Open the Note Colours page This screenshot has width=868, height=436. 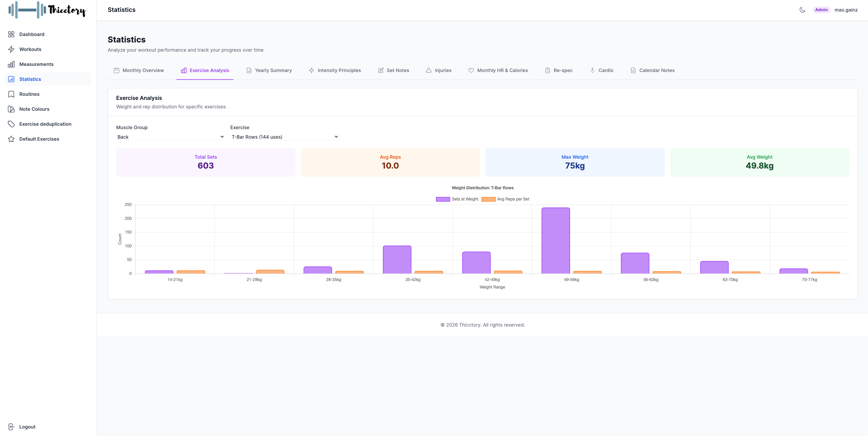click(35, 109)
